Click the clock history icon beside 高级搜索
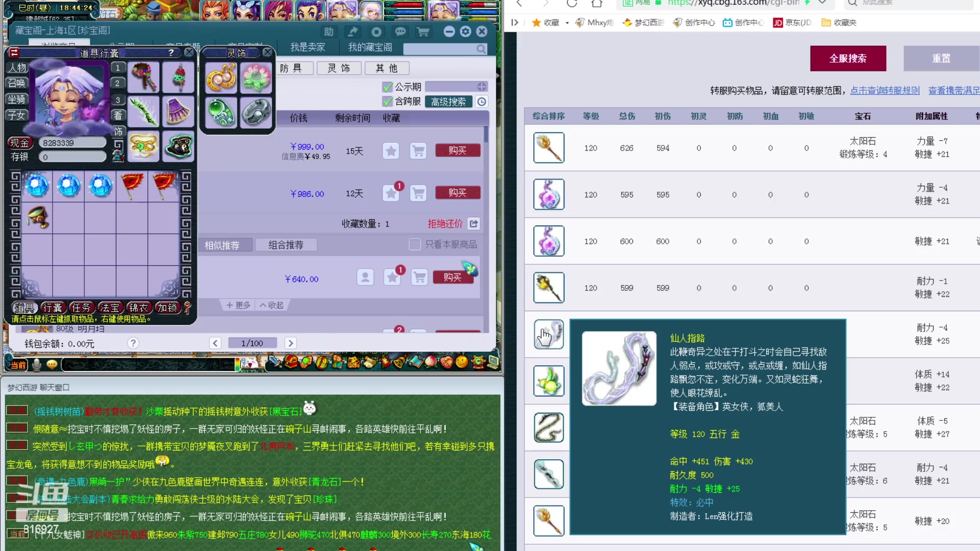Image resolution: width=980 pixels, height=551 pixels. click(x=481, y=102)
